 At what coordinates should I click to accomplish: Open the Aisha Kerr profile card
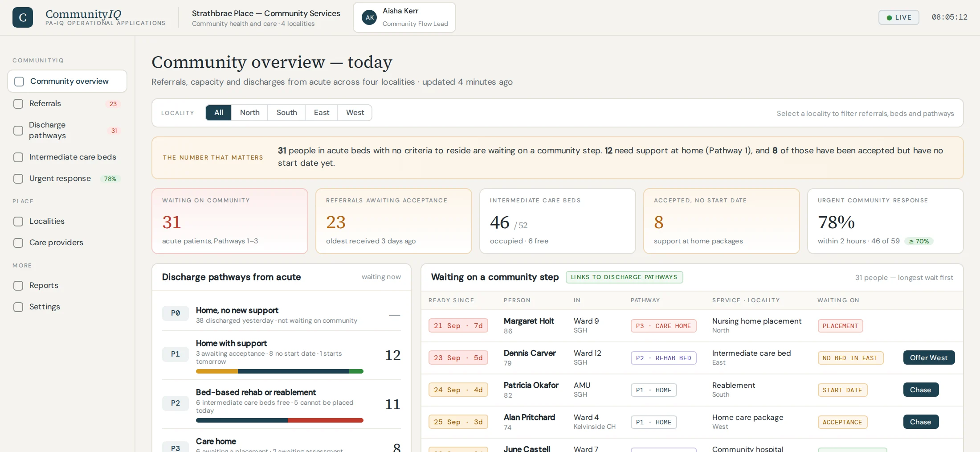(x=404, y=17)
